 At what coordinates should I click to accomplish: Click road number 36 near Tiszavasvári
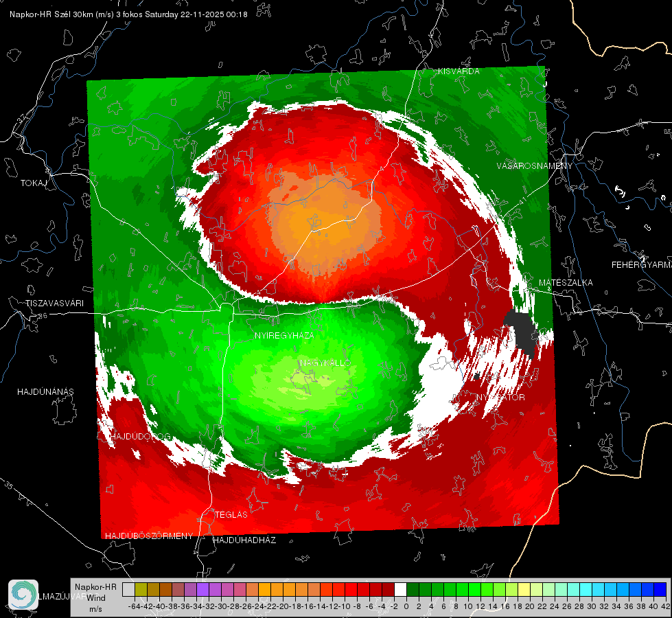click(43, 316)
